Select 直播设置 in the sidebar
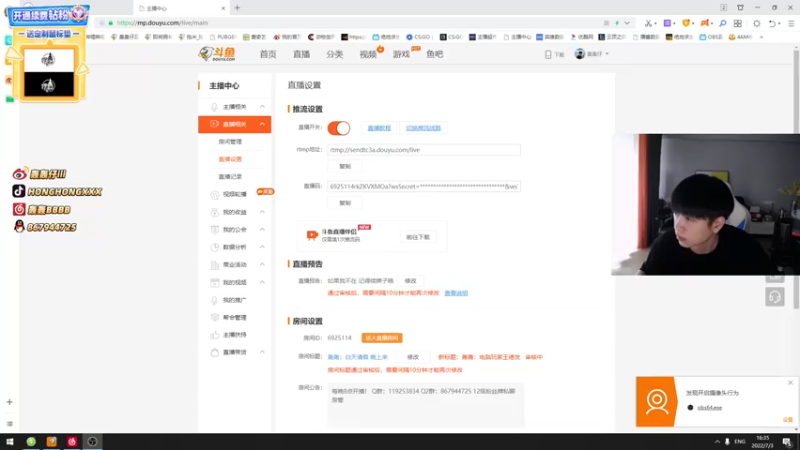 pos(230,159)
